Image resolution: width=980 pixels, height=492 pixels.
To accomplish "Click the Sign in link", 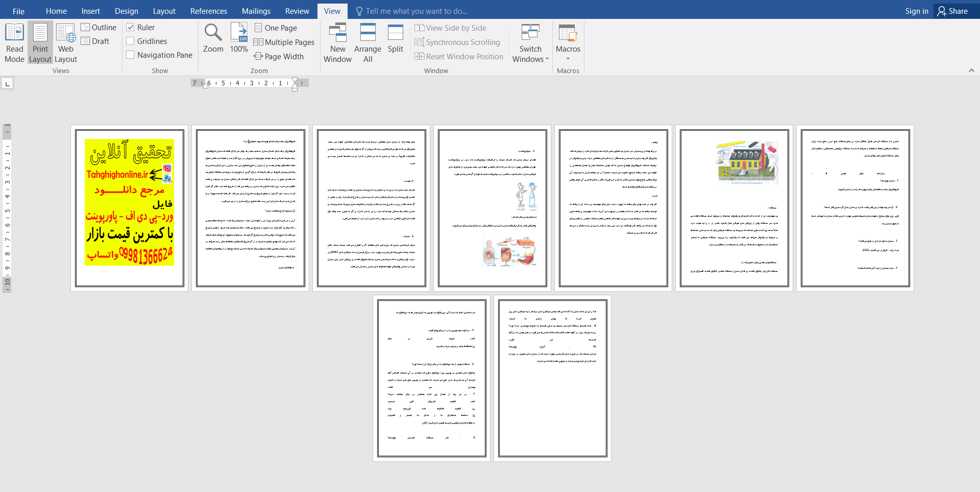I will coord(917,11).
